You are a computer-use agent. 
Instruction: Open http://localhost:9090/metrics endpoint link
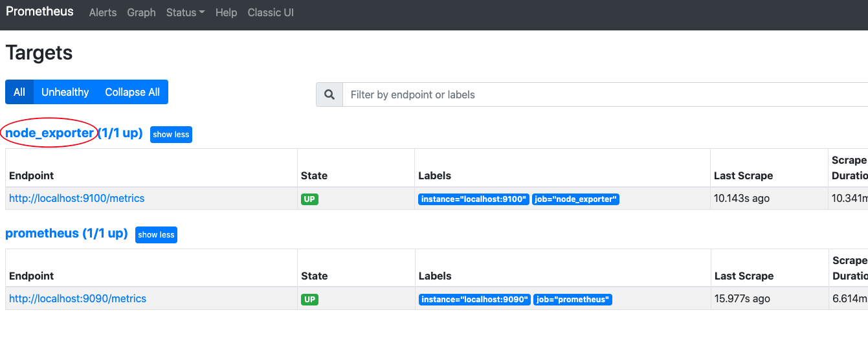[x=78, y=298]
